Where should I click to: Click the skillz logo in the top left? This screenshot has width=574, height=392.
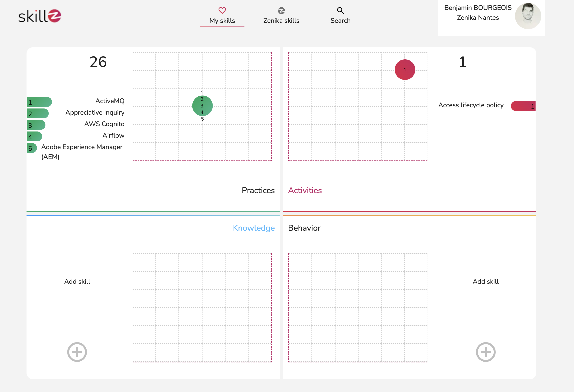click(39, 16)
